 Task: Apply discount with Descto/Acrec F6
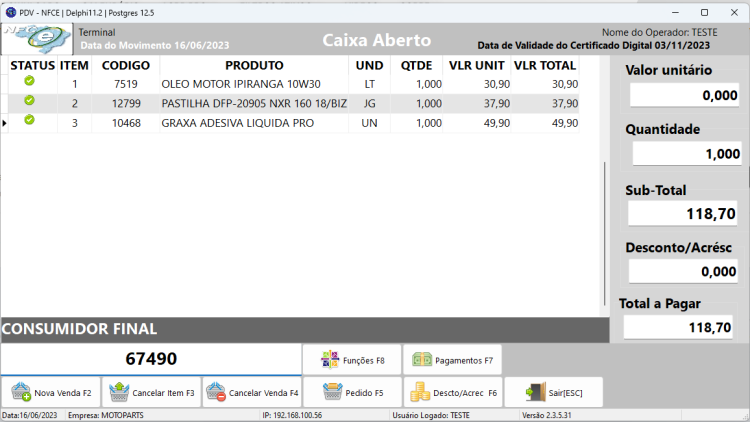453,392
